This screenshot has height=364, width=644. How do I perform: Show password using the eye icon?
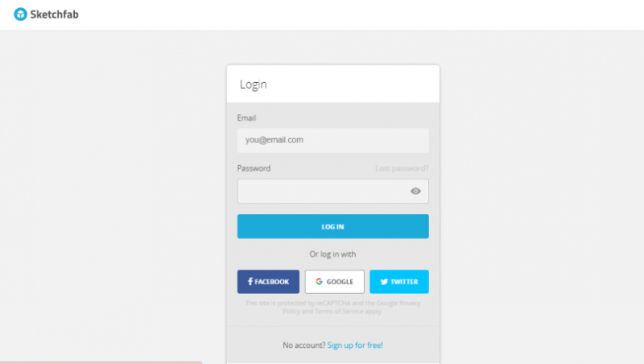(415, 191)
